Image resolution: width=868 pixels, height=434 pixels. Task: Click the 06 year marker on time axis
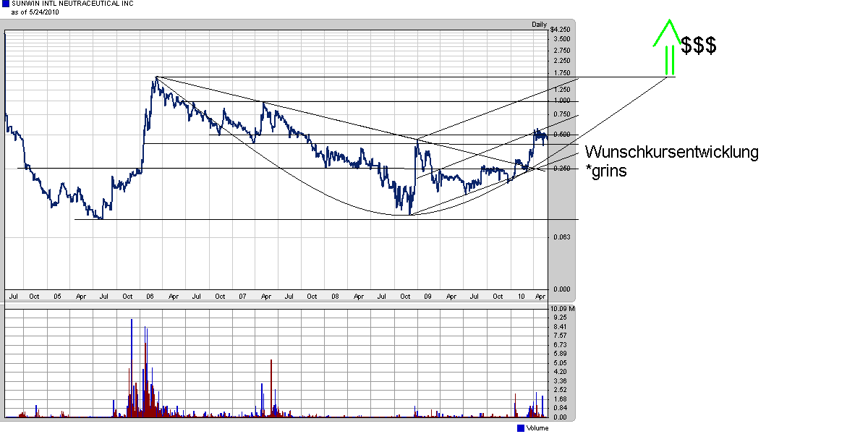tap(150, 296)
